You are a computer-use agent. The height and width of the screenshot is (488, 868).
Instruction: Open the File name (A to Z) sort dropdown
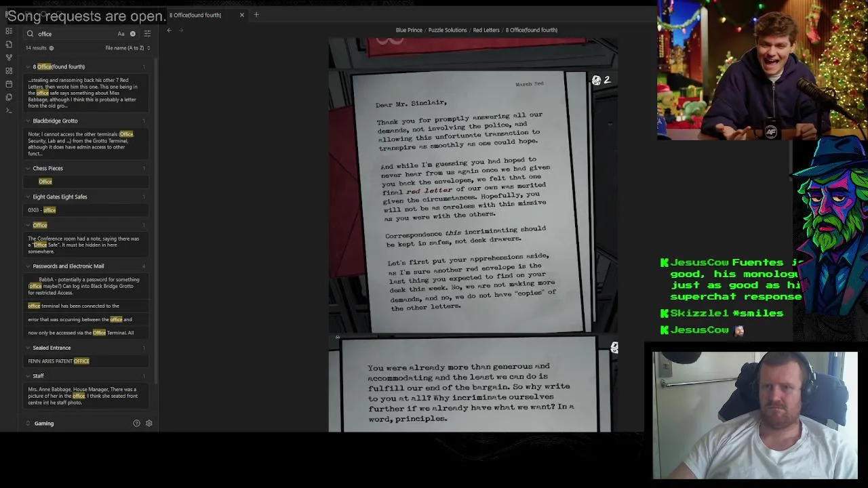127,48
